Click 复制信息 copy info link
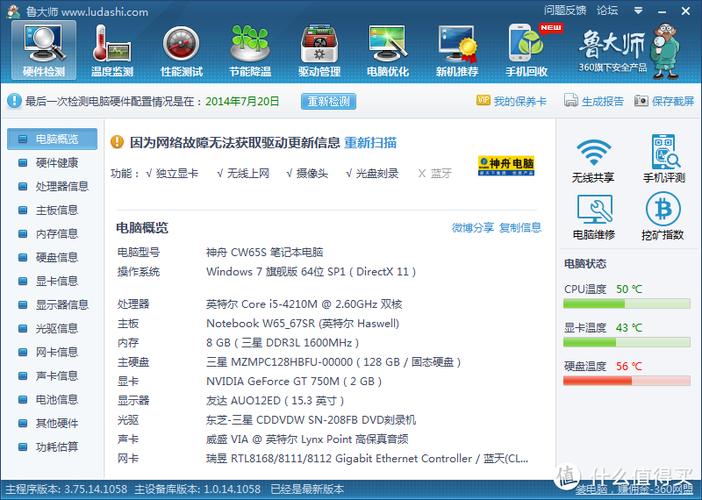Viewport: 702px width, 500px height. click(520, 227)
